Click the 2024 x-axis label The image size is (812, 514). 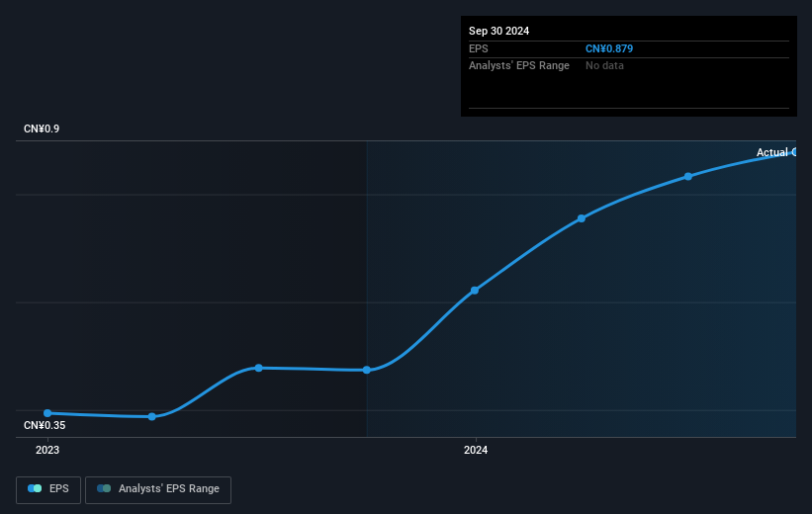tap(476, 451)
